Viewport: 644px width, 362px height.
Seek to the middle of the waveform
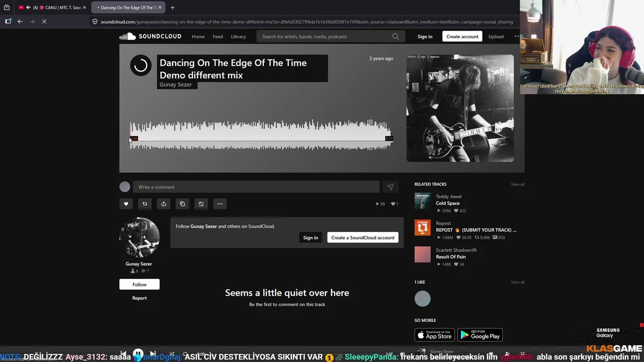[x=261, y=135]
